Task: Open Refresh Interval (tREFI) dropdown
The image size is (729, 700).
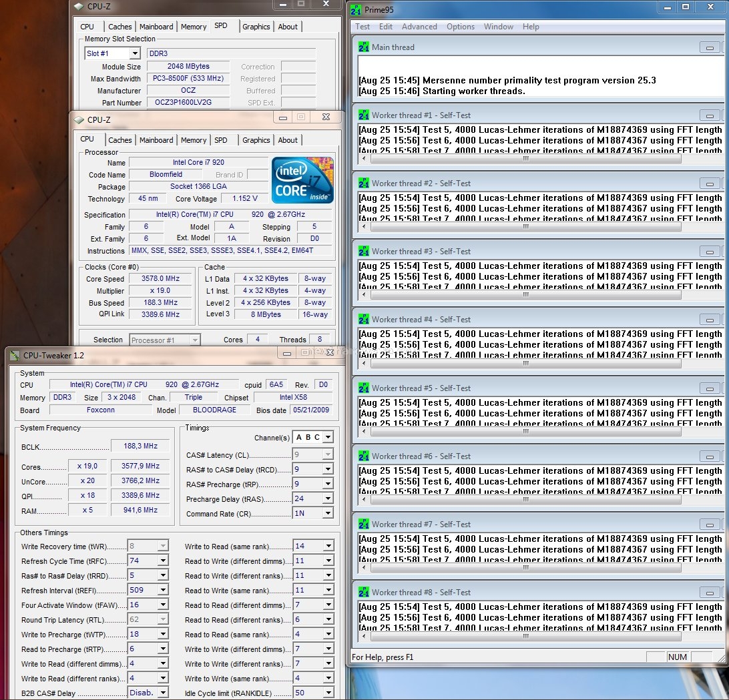Action: (x=163, y=590)
